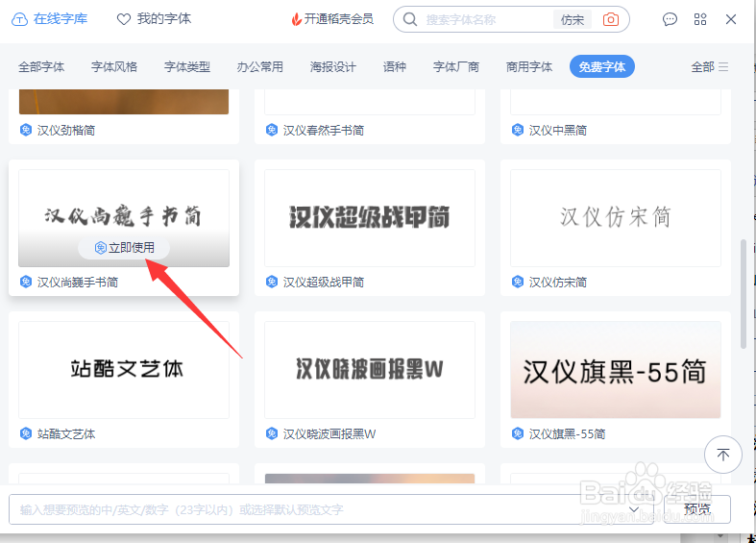
Task: Click the free badge icon beside 汉仪超级战甲简
Action: coord(272,282)
